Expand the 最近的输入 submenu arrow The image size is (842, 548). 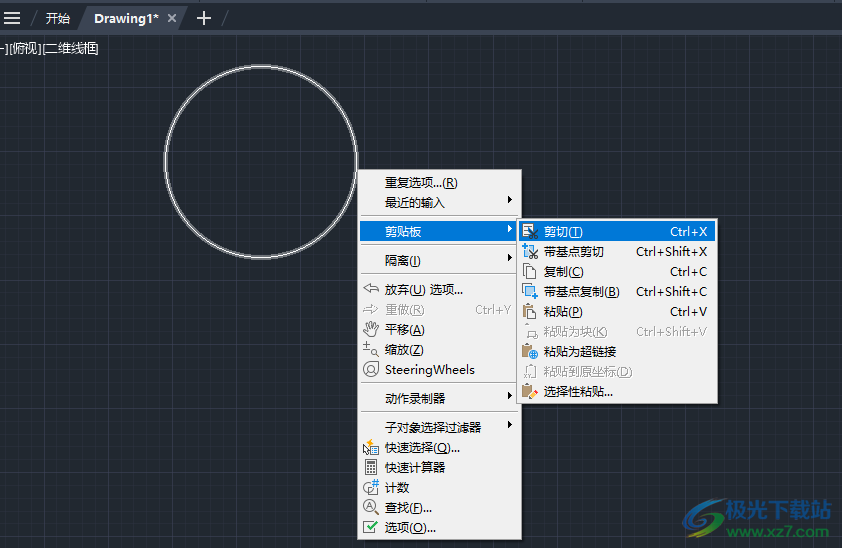click(510, 200)
